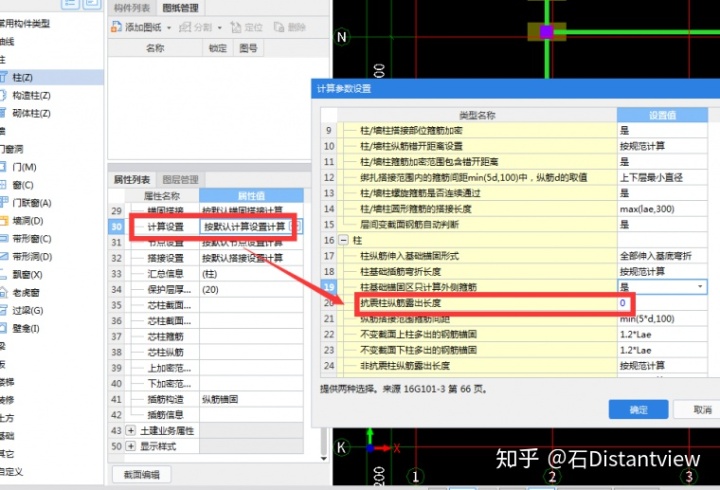Click the 计算设置 property value field
The width and height of the screenshot is (720, 490).
[x=251, y=226]
